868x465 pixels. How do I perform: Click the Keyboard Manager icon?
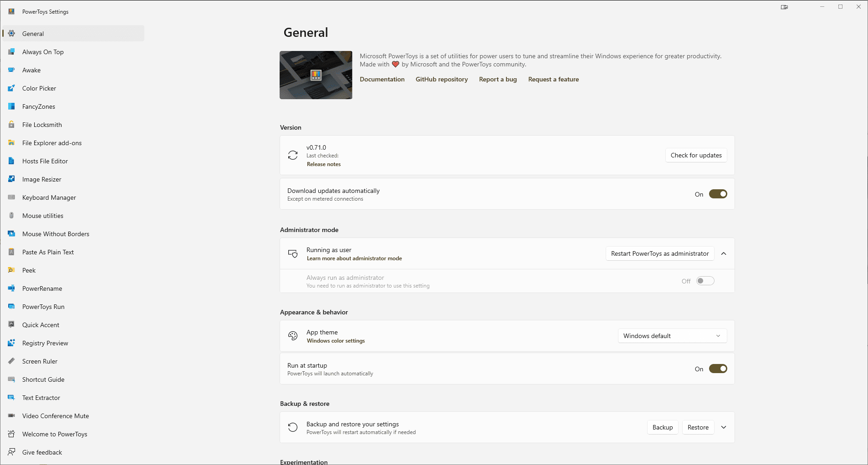click(11, 197)
